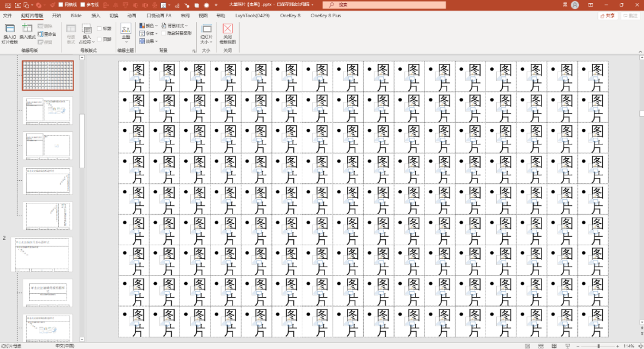Image resolution: width=644 pixels, height=349 pixels.
Task: Switch to View (视图) tab
Action: click(x=203, y=16)
